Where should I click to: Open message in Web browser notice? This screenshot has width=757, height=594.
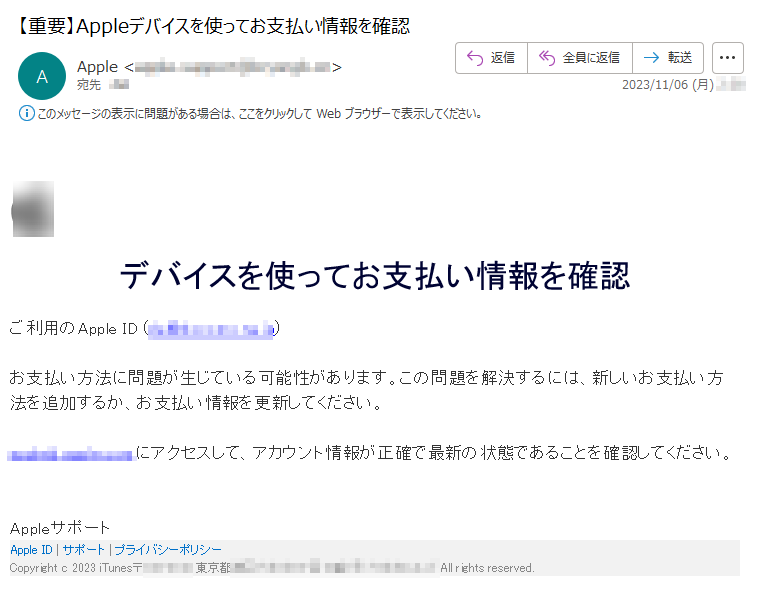[x=259, y=114]
